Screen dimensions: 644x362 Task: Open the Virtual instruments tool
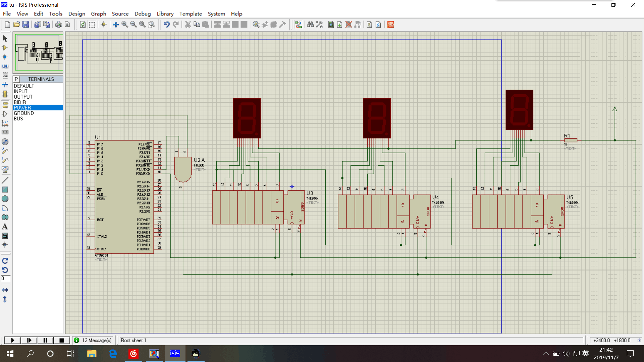(x=5, y=170)
